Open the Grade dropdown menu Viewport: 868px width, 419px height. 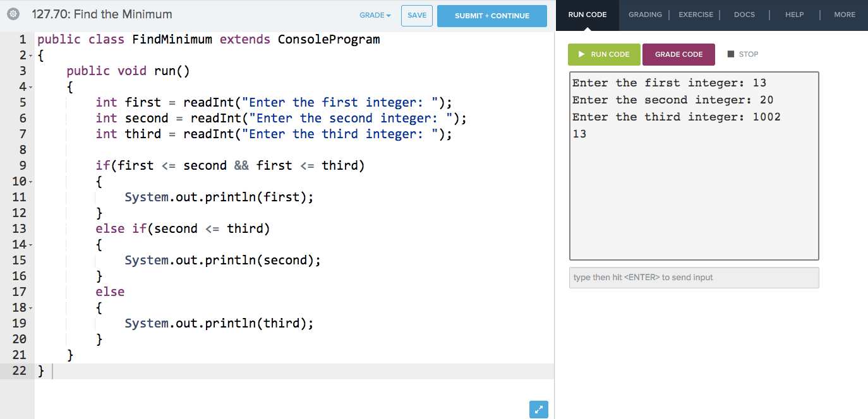pos(375,16)
